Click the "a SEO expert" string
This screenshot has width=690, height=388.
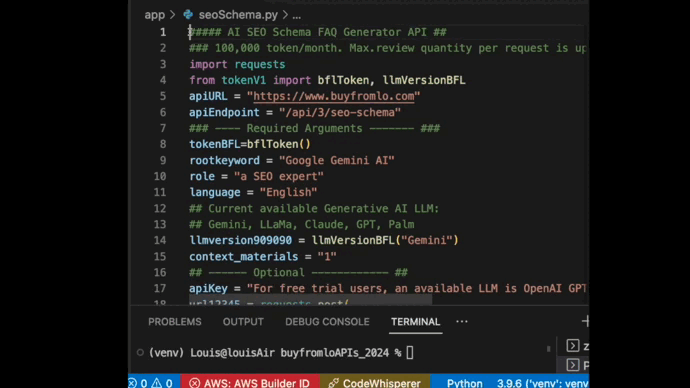(279, 176)
